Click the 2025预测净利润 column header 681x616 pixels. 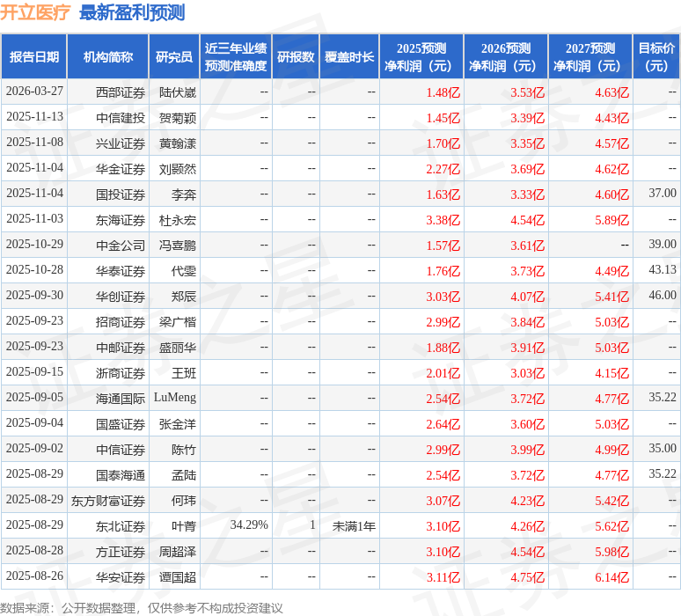pyautogui.click(x=421, y=57)
